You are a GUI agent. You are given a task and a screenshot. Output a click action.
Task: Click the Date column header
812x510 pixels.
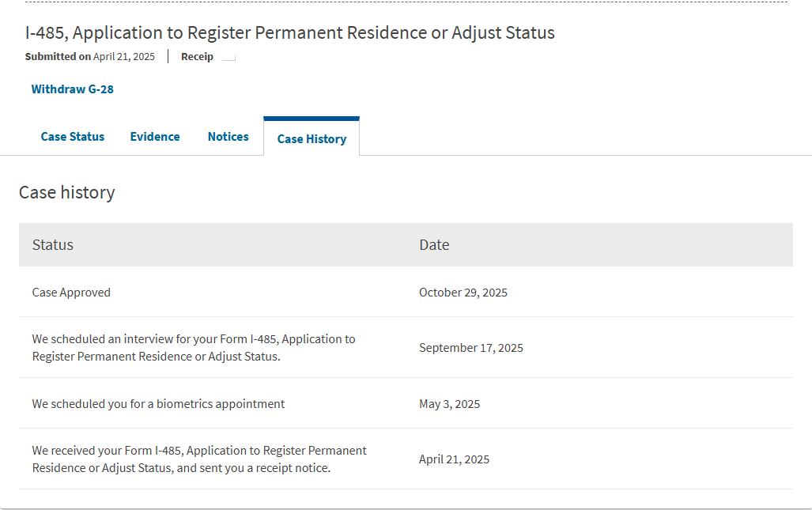click(434, 245)
